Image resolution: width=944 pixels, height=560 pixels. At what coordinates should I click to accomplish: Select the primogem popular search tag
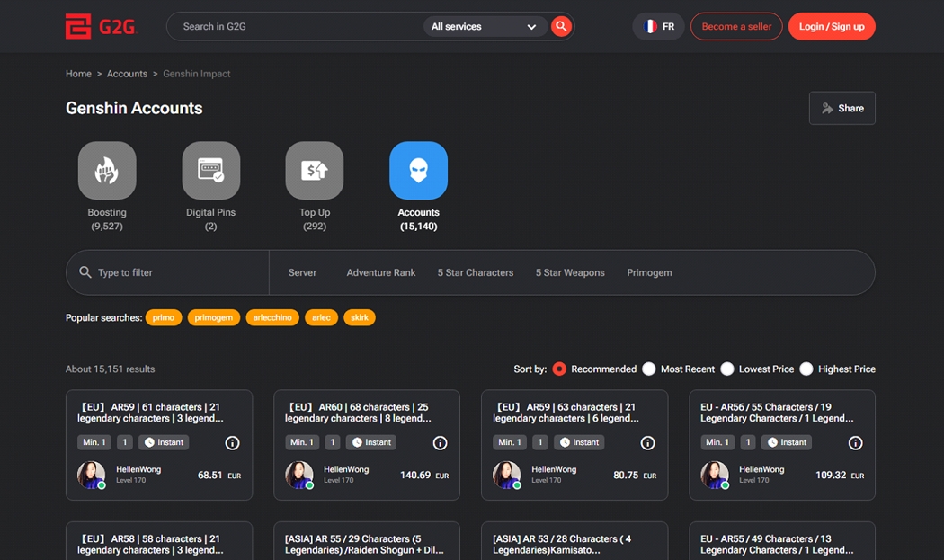click(214, 317)
